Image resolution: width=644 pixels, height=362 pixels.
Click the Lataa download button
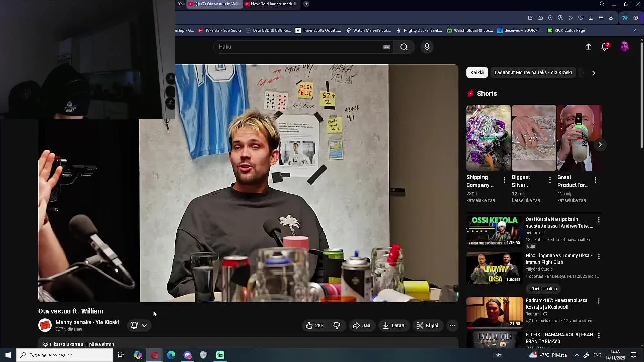coord(393,325)
